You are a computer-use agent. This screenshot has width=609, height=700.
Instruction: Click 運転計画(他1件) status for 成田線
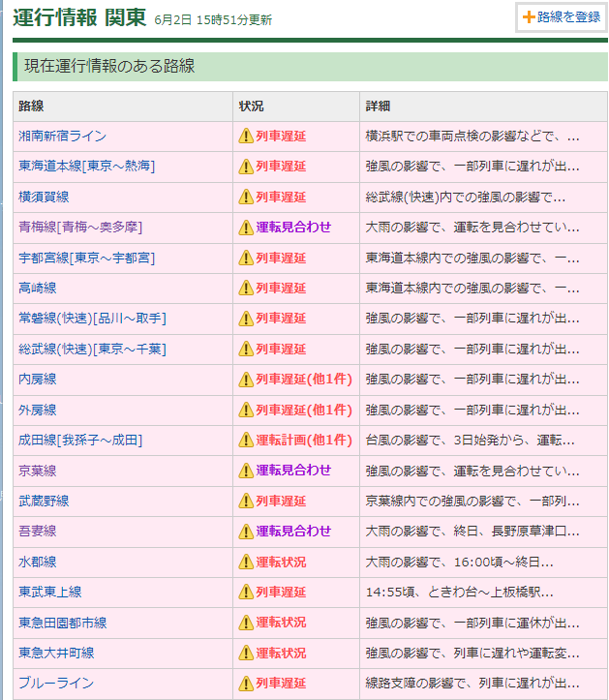pyautogui.click(x=304, y=441)
